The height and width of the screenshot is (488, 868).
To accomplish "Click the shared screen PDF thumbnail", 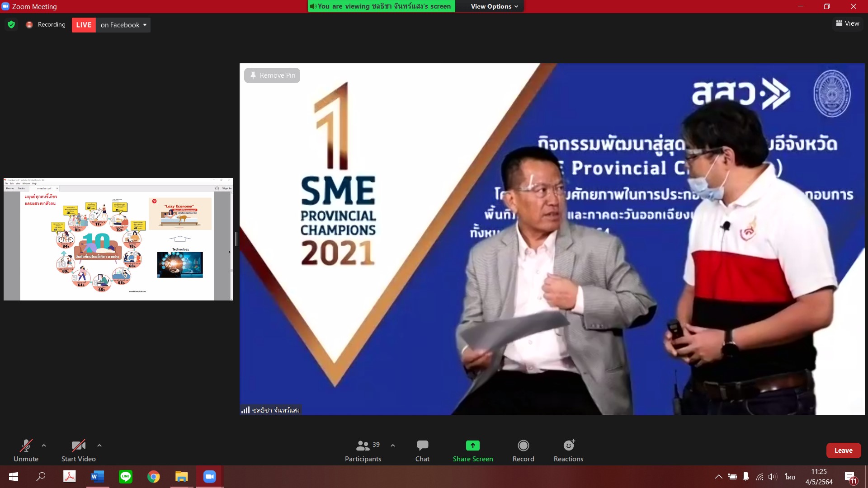I will pyautogui.click(x=118, y=239).
